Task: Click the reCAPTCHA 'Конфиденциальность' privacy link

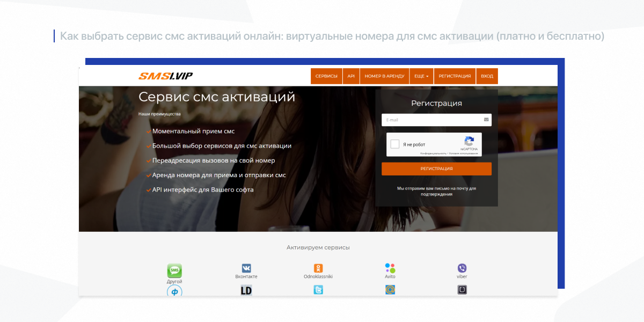Action: click(433, 153)
